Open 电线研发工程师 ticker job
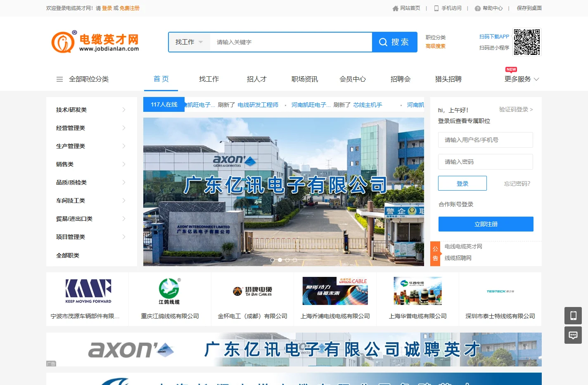The image size is (588, 385). (258, 105)
